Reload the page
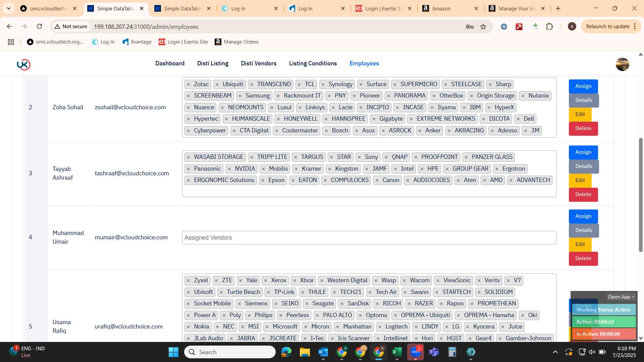 coord(39,26)
